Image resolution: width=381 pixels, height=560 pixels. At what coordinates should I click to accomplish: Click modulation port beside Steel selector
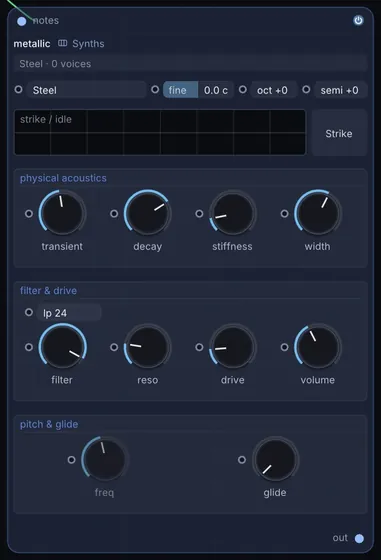(x=19, y=89)
